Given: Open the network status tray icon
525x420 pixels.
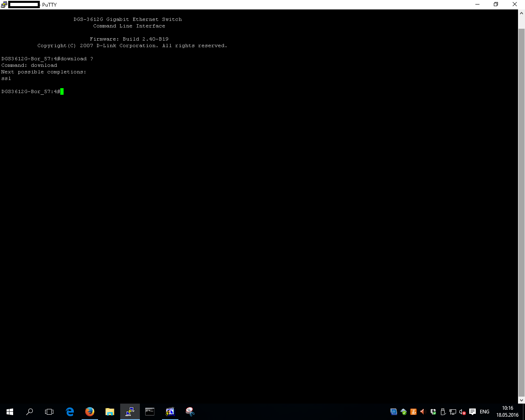Looking at the screenshot, I should click(453, 412).
